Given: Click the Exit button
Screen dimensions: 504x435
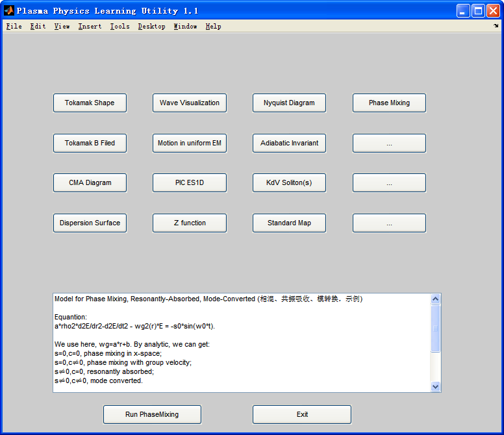Looking at the screenshot, I should point(302,414).
